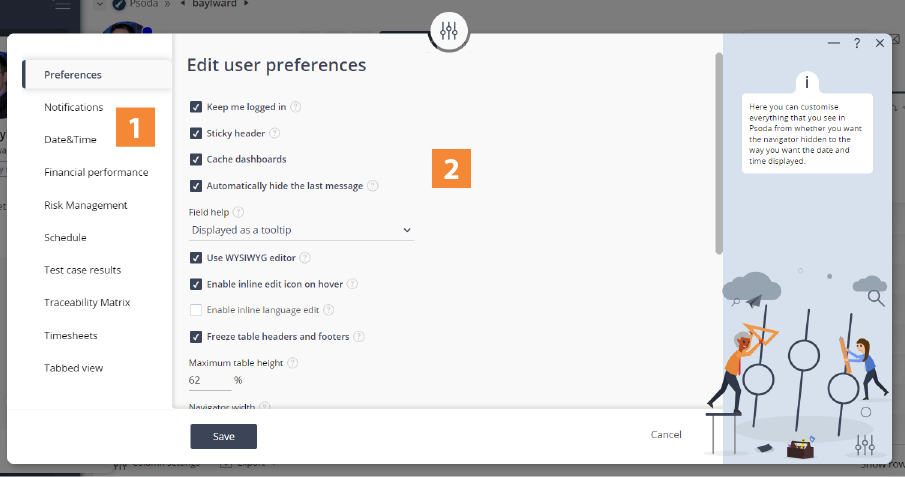Expand the Field help dropdown
This screenshot has height=477, width=905.
301,230
